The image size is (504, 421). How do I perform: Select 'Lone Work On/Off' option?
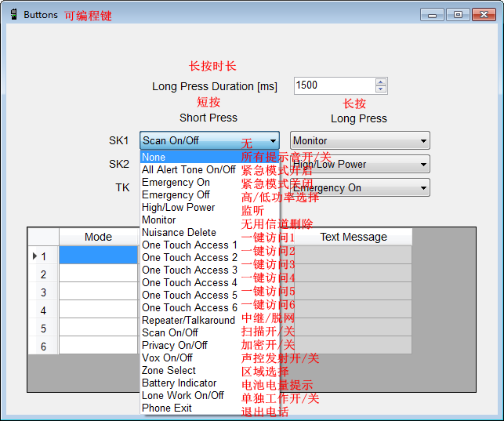pos(183,395)
